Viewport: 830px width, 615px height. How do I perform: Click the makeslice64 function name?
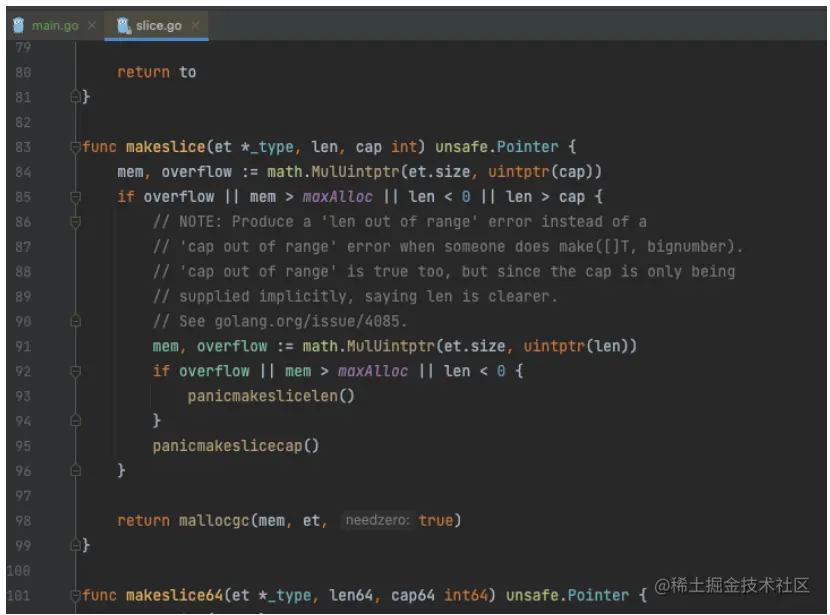175,595
